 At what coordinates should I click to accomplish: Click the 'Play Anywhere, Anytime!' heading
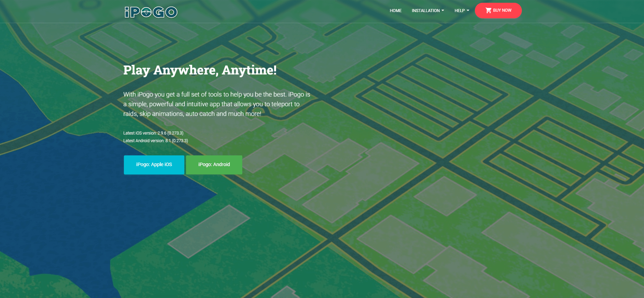[200, 70]
